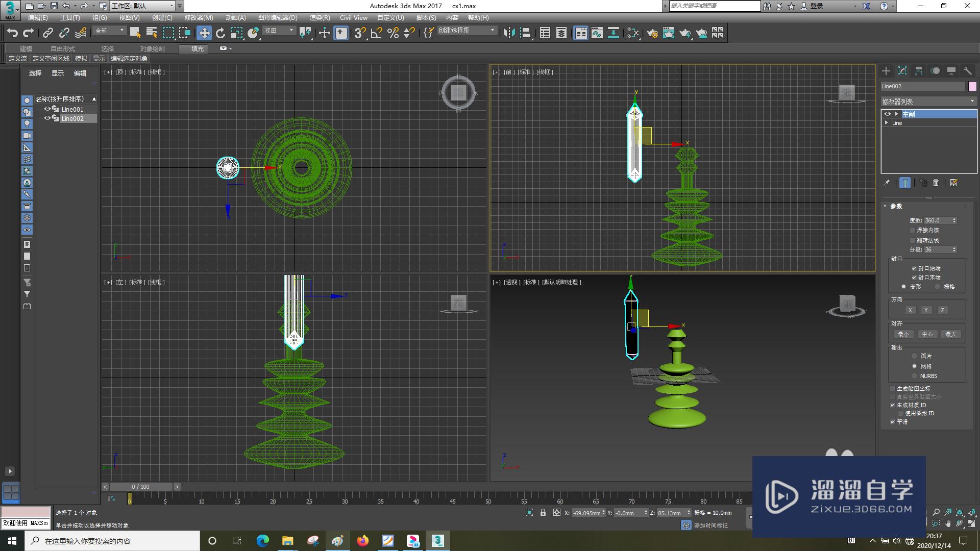Enable 焊接内核 checkbox

coord(913,230)
